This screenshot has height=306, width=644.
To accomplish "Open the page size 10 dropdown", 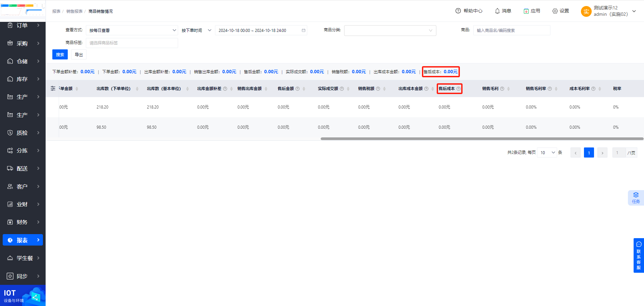I will click(x=547, y=152).
